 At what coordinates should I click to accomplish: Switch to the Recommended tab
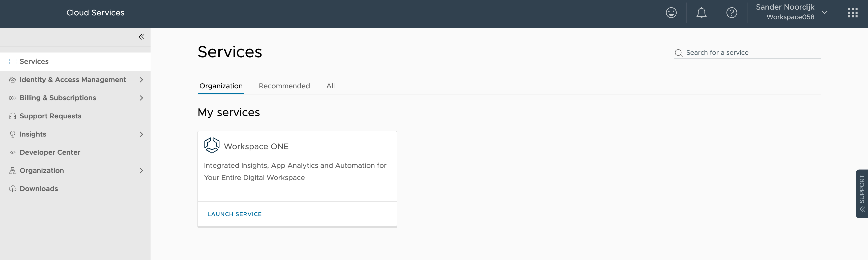pyautogui.click(x=284, y=86)
